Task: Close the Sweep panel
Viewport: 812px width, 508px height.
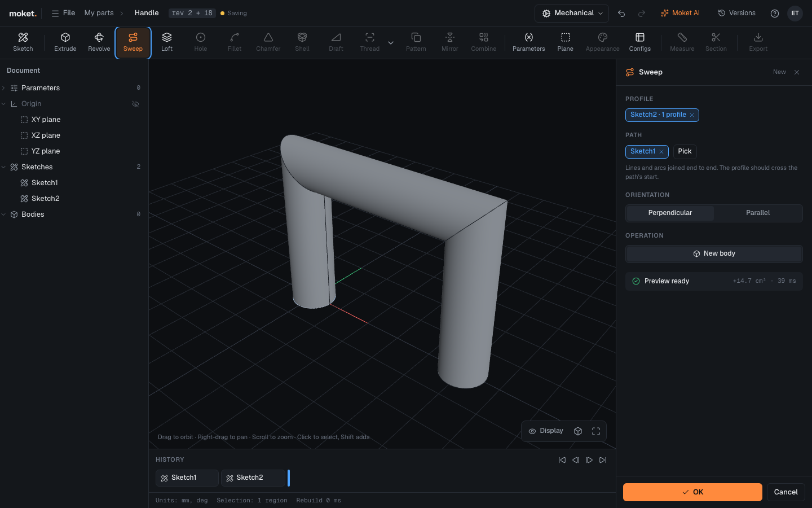Action: point(797,72)
